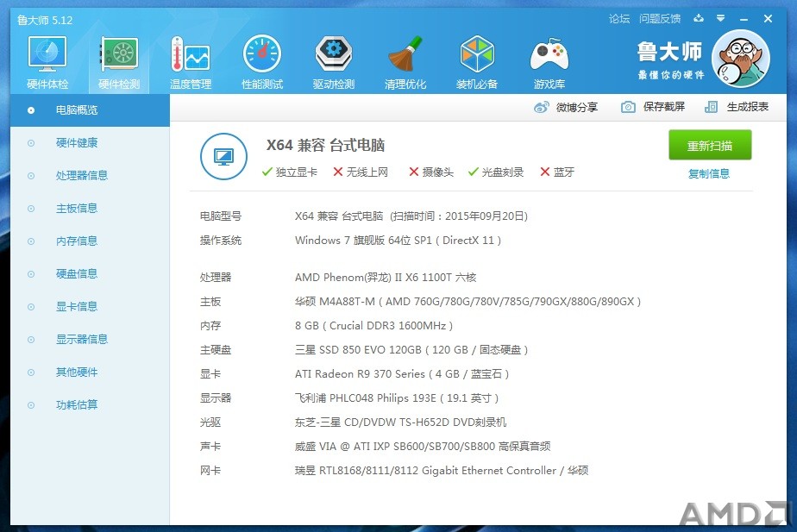Image resolution: width=797 pixels, height=532 pixels.
Task: Select 电脑概览 in sidebar
Action: [x=90, y=110]
